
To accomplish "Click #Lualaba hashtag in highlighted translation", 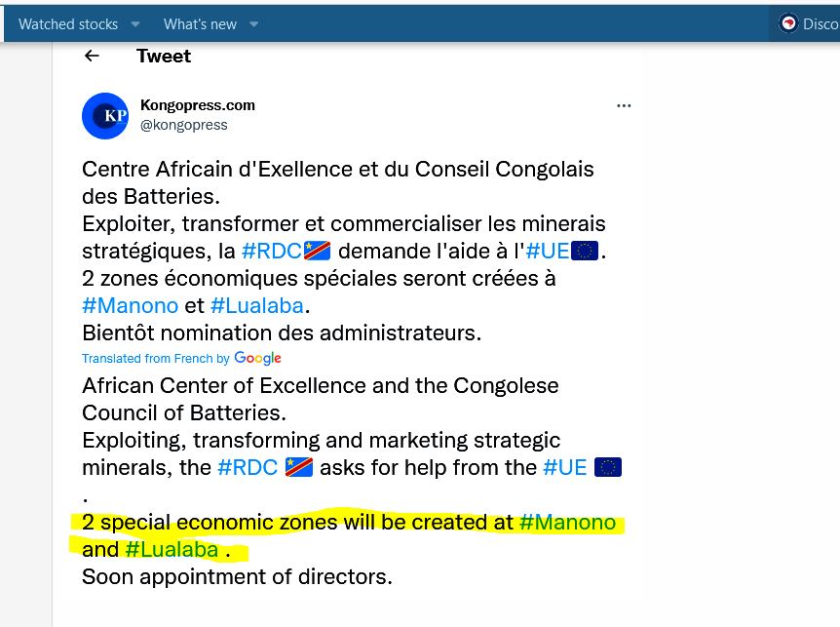I will (x=172, y=549).
